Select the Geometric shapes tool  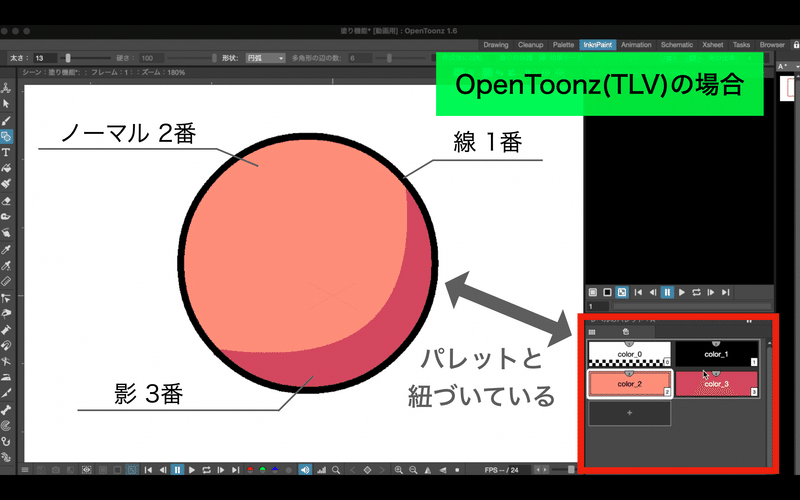6,136
